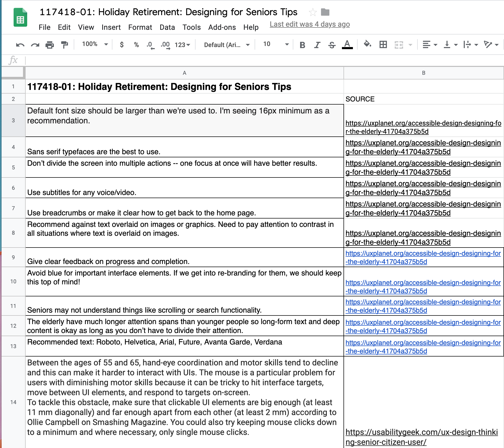
Task: Open the Add-ons menu
Action: click(x=222, y=27)
